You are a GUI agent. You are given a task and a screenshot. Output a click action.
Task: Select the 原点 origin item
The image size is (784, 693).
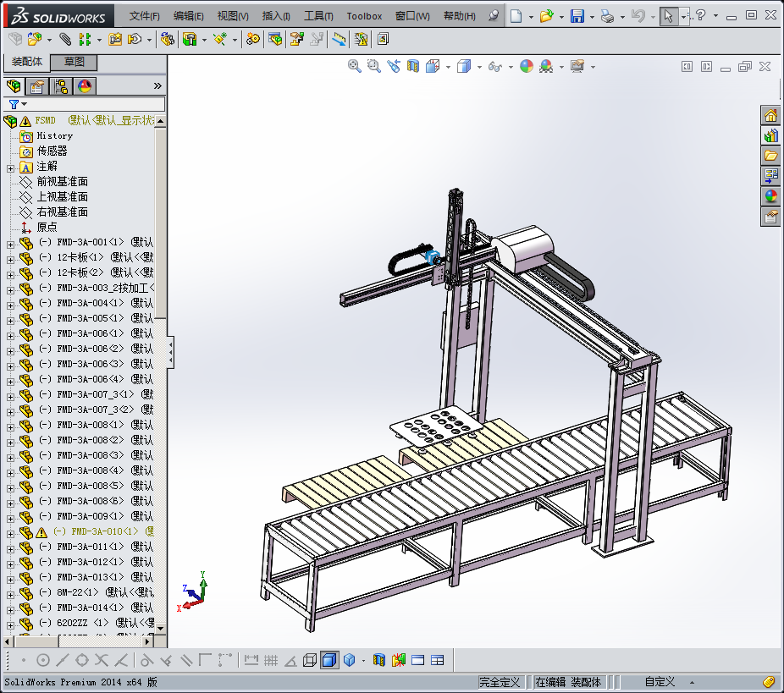point(47,227)
